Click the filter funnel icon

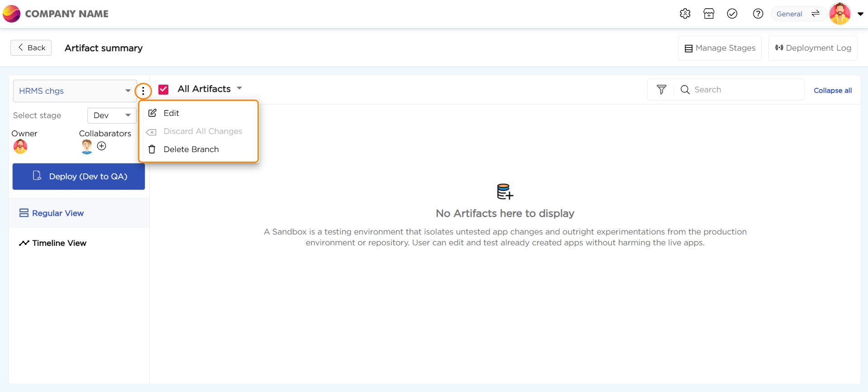point(661,90)
